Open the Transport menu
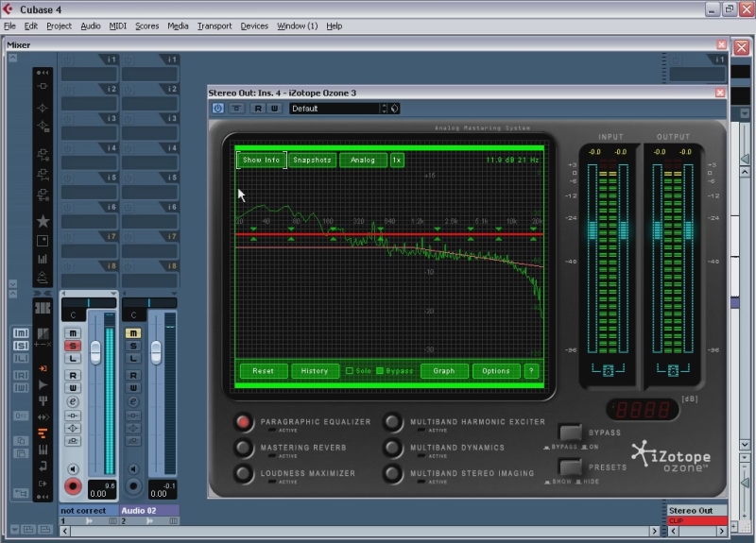The height and width of the screenshot is (543, 756). (214, 25)
